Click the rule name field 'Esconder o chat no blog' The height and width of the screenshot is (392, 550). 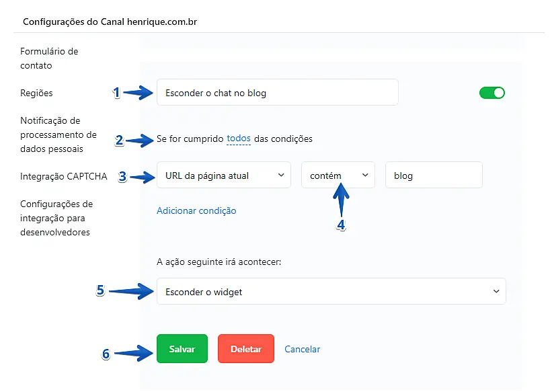pyautogui.click(x=277, y=93)
